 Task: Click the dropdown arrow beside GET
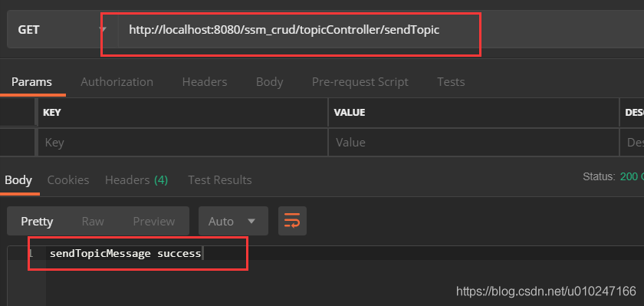click(103, 30)
